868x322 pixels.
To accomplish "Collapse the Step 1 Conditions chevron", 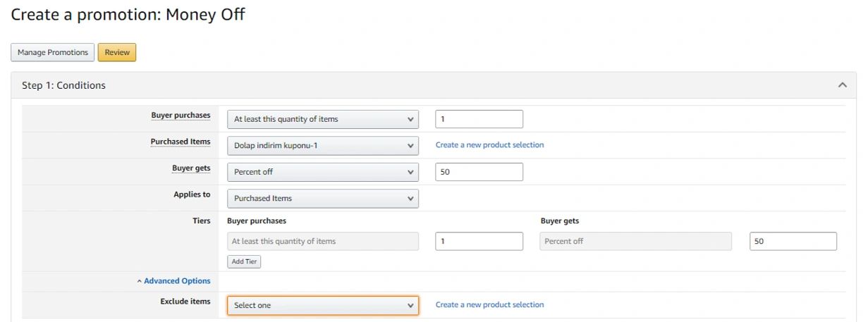I will [842, 85].
